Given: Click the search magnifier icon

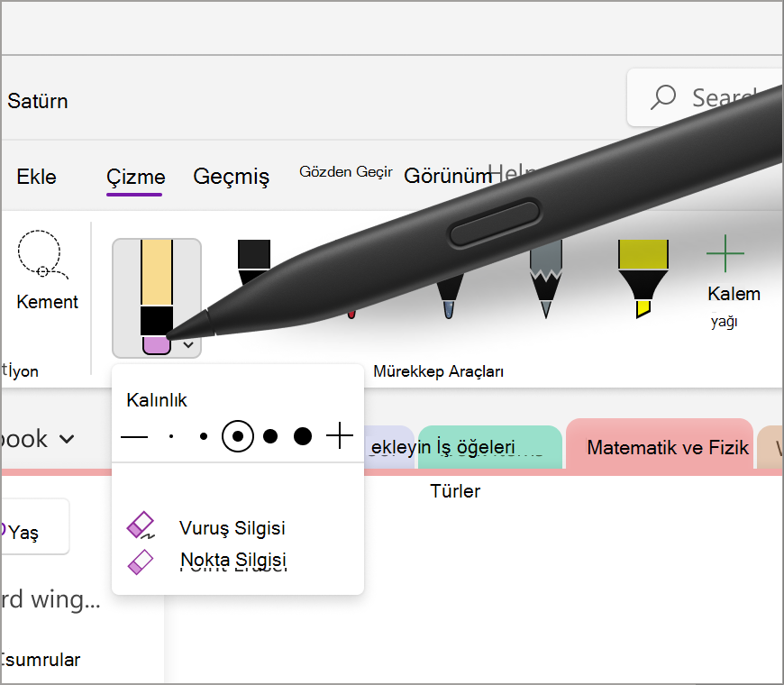Looking at the screenshot, I should click(x=663, y=97).
